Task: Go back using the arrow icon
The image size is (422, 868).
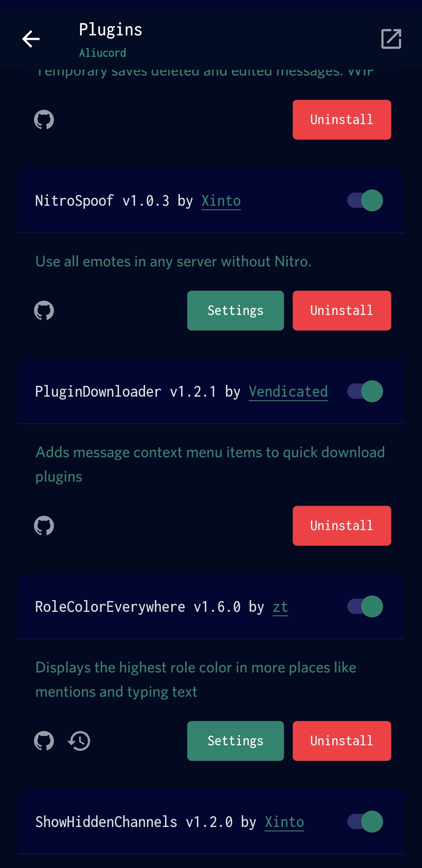Action: (31, 39)
